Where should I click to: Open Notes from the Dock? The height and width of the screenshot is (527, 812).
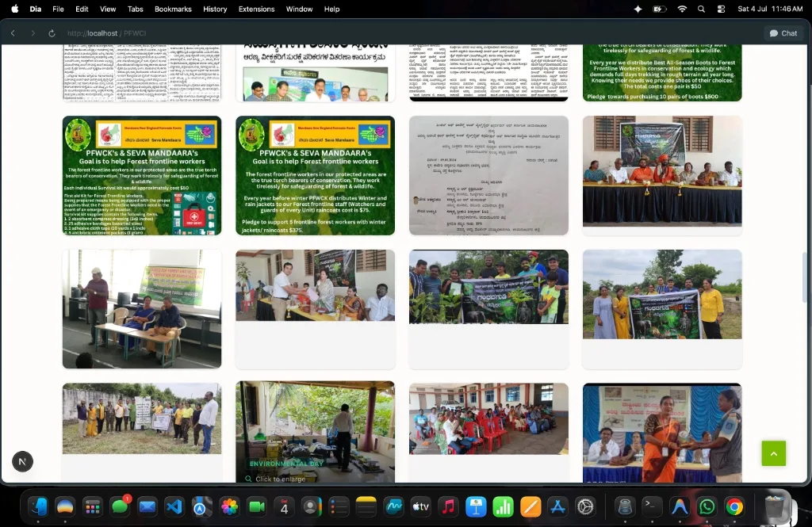coord(366,507)
